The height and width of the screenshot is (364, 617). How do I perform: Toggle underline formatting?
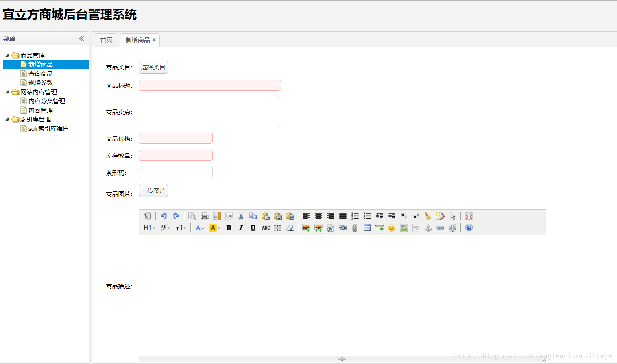(x=253, y=228)
